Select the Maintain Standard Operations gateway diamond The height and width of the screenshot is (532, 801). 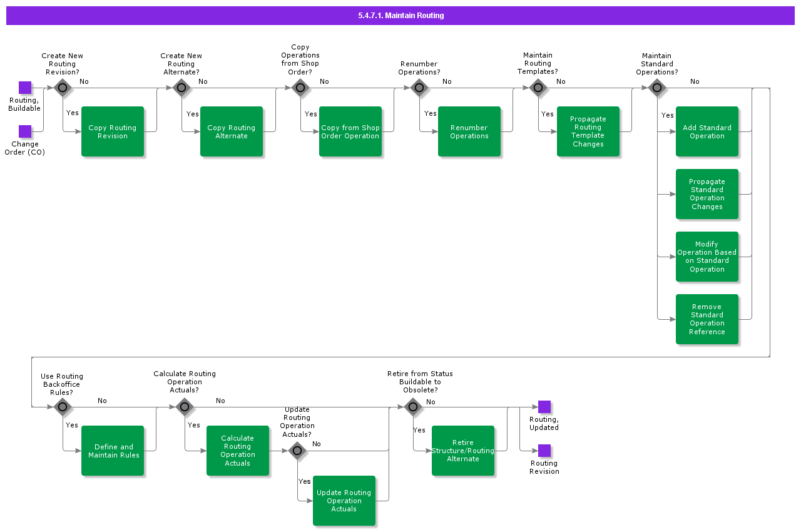657,88
